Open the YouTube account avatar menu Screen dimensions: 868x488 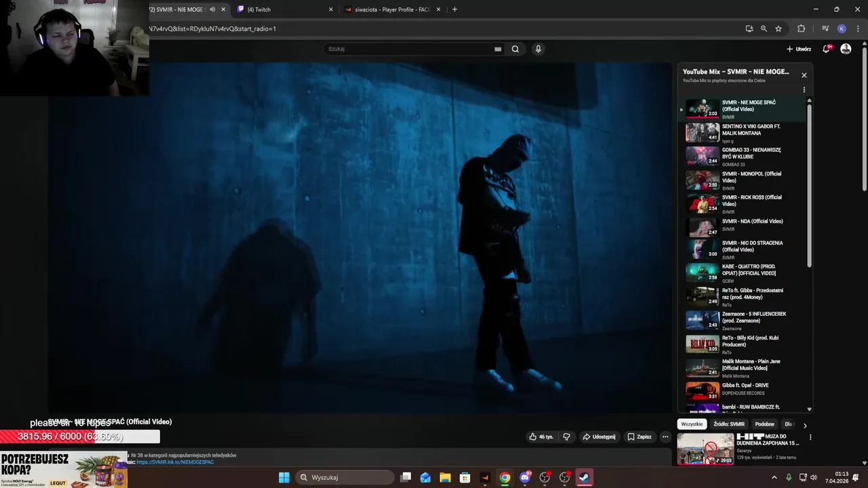pyautogui.click(x=846, y=49)
